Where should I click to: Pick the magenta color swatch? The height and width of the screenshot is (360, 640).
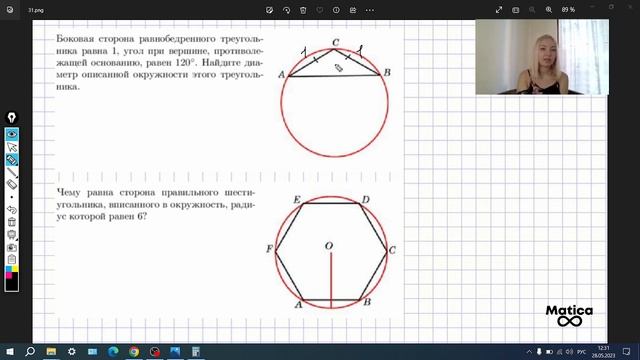tap(9, 276)
